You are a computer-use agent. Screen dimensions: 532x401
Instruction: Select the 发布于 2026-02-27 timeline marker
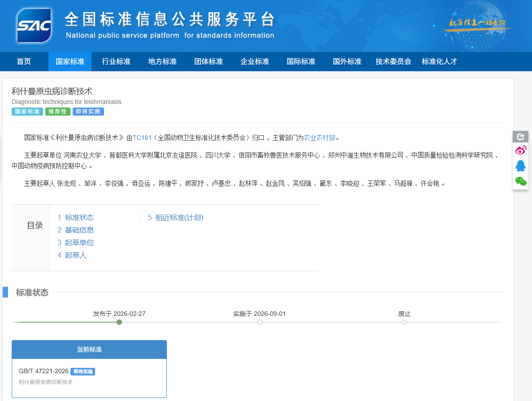(119, 322)
